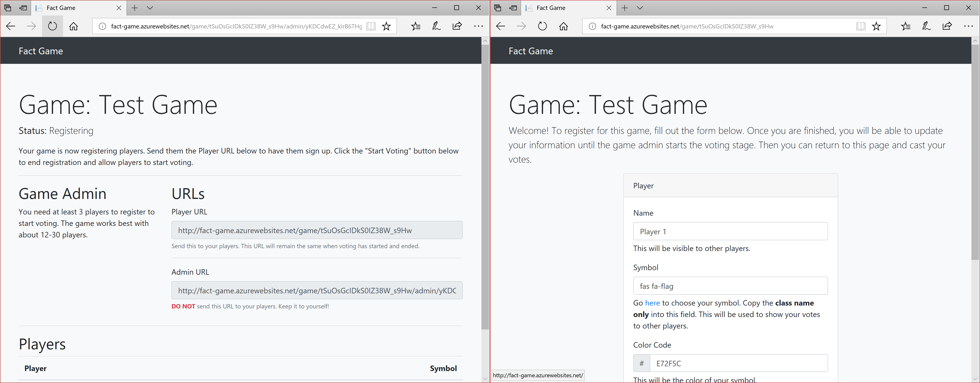Viewport: 980px width, 383px height.
Task: Click the home icon in right browser
Action: 563,26
